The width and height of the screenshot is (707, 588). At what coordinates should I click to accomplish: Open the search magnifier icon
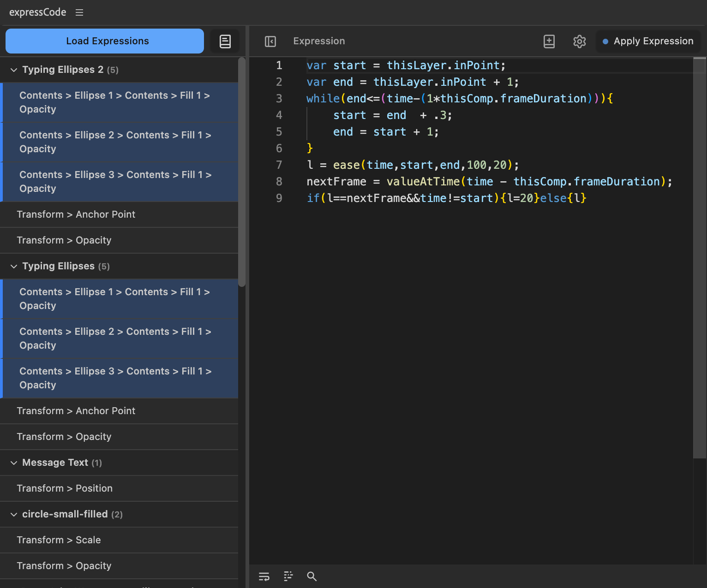coord(312,576)
